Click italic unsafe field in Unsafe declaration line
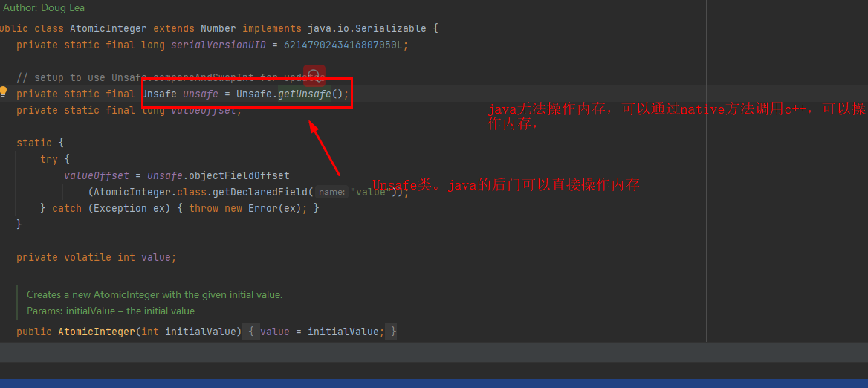Image resolution: width=868 pixels, height=388 pixels. [x=201, y=94]
